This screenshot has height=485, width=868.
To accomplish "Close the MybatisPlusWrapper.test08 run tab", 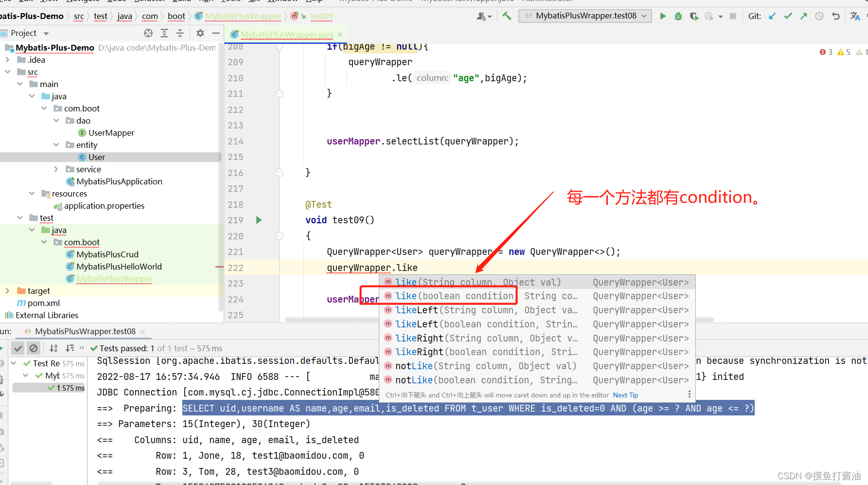I will pos(142,331).
